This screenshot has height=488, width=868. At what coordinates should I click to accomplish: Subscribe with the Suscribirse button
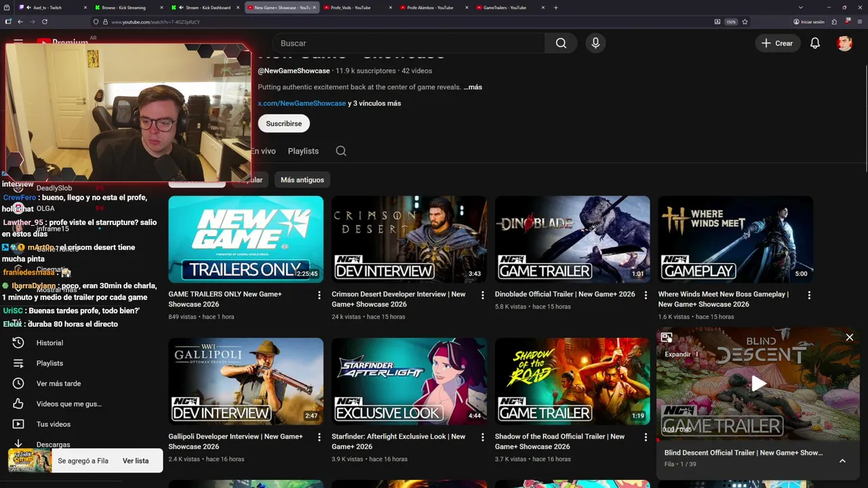pyautogui.click(x=283, y=123)
